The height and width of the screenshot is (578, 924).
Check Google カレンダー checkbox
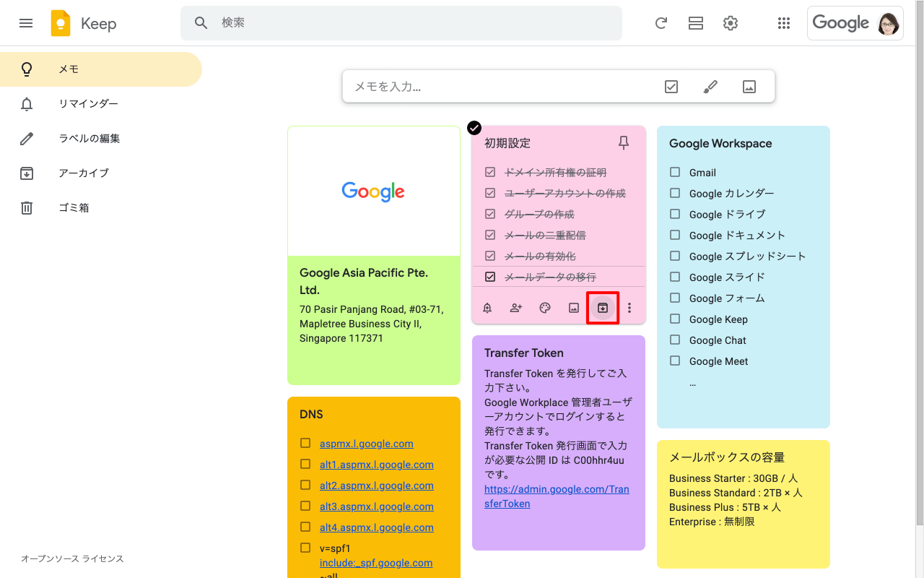pos(675,193)
